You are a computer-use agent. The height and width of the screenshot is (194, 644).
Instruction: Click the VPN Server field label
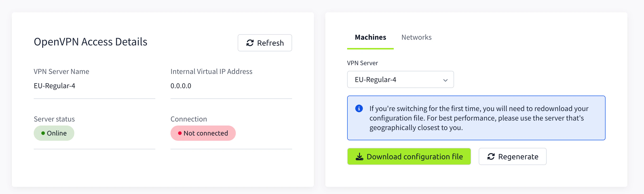(362, 63)
